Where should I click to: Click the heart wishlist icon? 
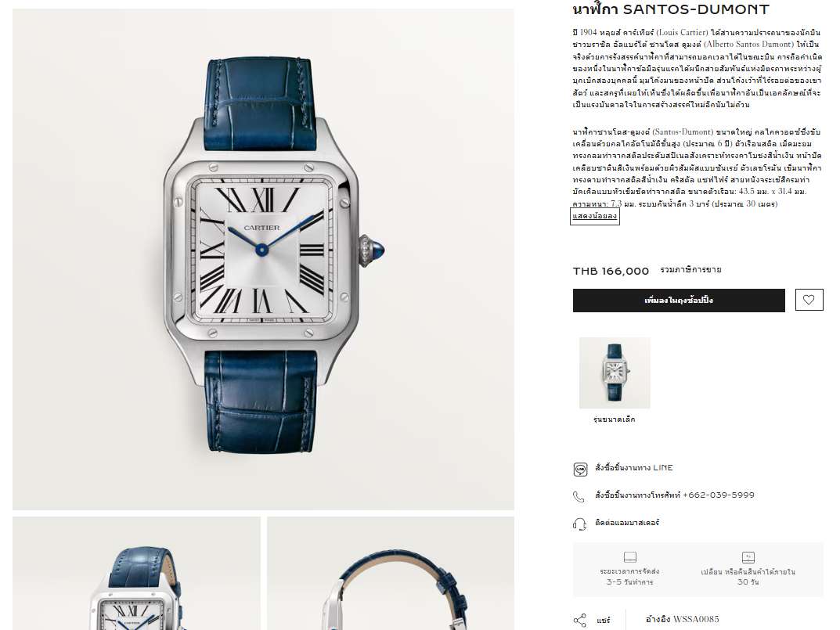pos(809,300)
